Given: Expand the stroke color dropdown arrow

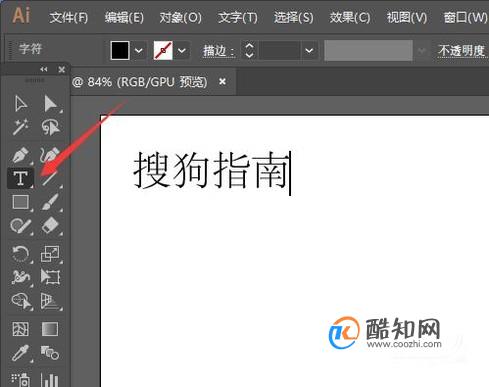Looking at the screenshot, I should [x=182, y=51].
